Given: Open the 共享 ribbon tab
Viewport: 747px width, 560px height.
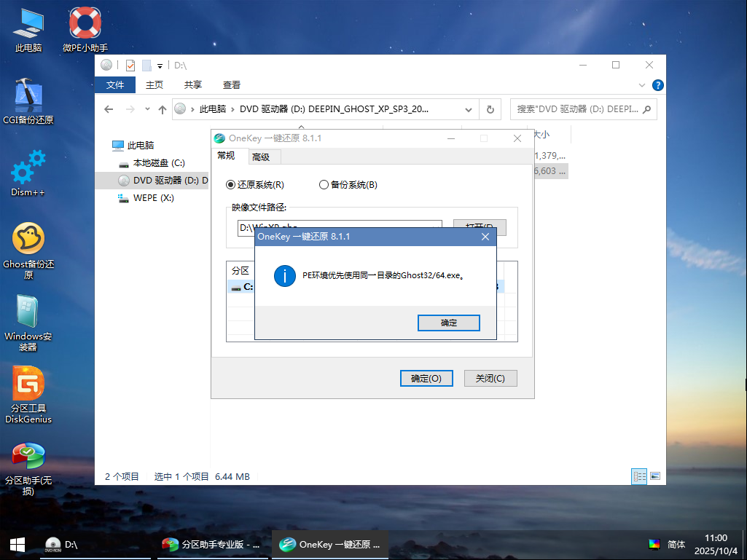Looking at the screenshot, I should (x=193, y=85).
